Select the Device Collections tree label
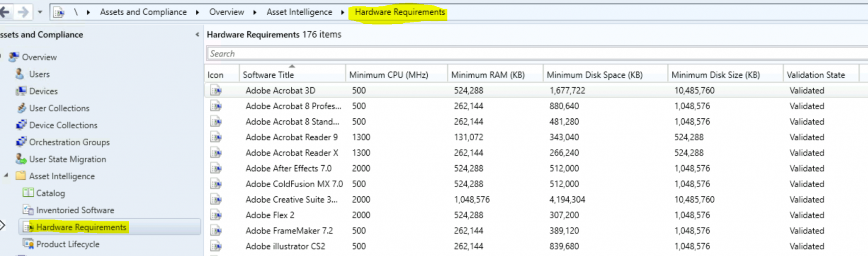The image size is (868, 256). pyautogui.click(x=63, y=125)
